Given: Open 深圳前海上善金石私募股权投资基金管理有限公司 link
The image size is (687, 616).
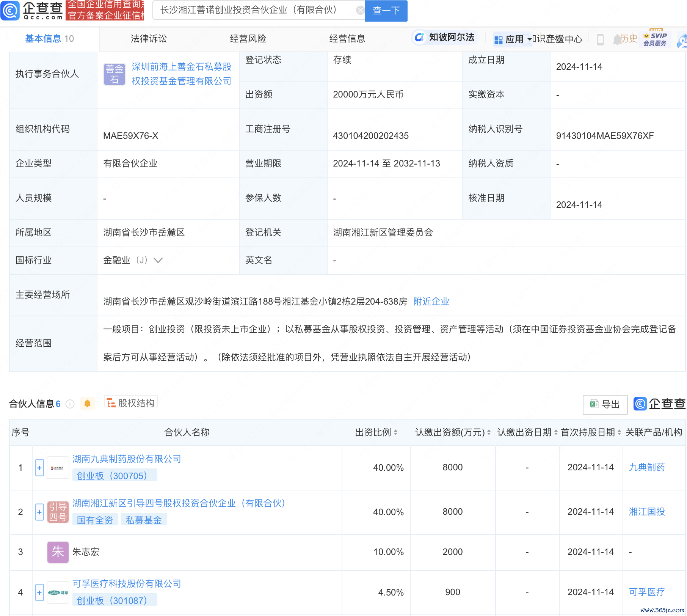Looking at the screenshot, I should (182, 74).
